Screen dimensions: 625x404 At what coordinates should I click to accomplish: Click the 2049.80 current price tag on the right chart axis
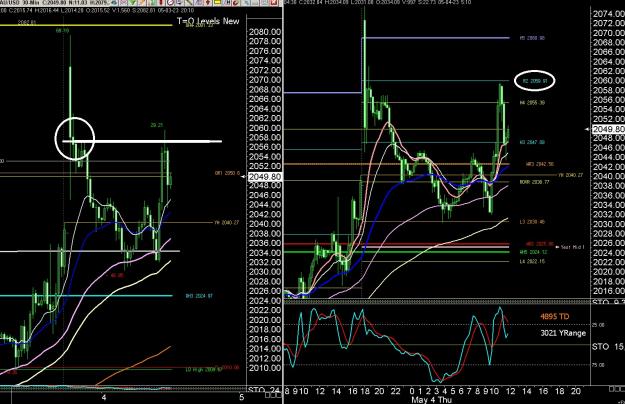tap(609, 129)
